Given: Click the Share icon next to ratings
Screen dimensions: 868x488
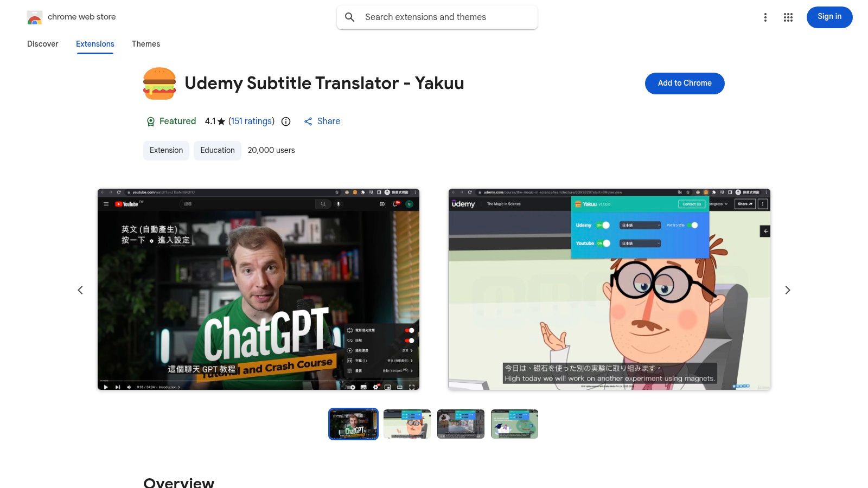Looking at the screenshot, I should point(308,121).
